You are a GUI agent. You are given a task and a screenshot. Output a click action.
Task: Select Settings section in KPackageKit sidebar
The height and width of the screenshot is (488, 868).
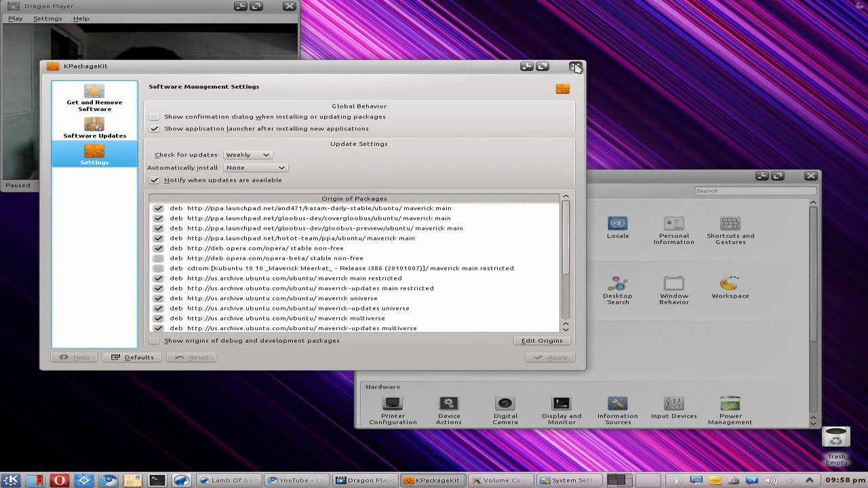tap(94, 155)
